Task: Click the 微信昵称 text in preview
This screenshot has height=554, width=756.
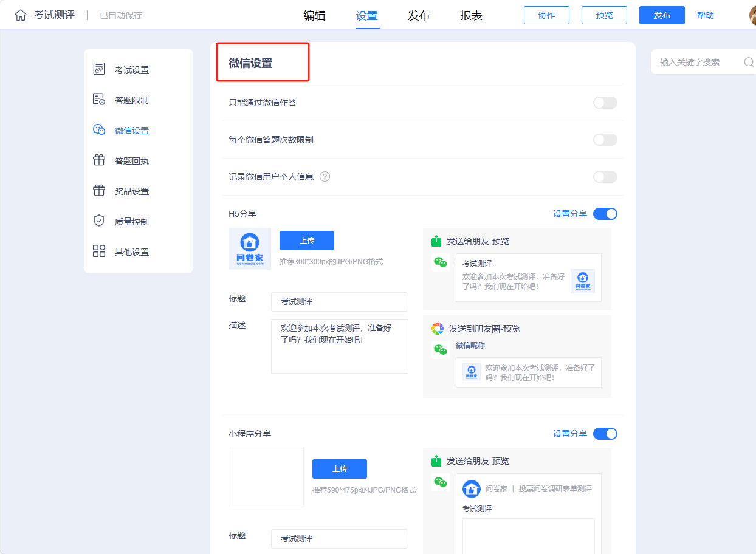Action: click(470, 346)
